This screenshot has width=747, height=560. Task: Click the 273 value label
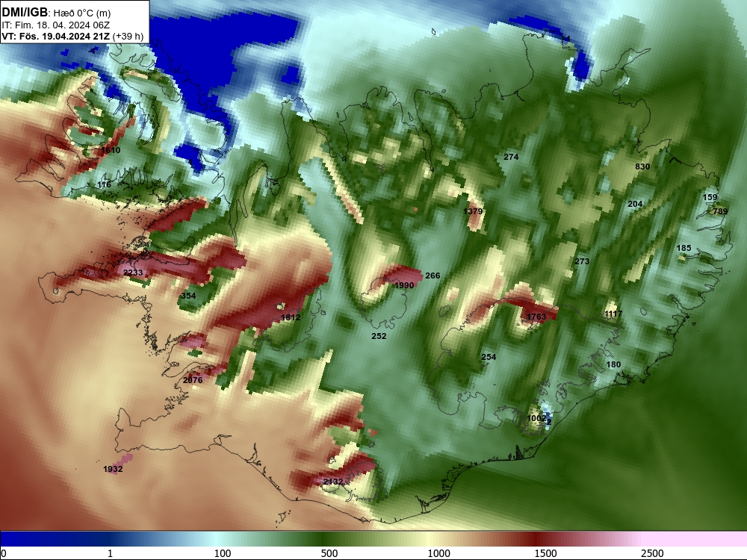pos(582,261)
